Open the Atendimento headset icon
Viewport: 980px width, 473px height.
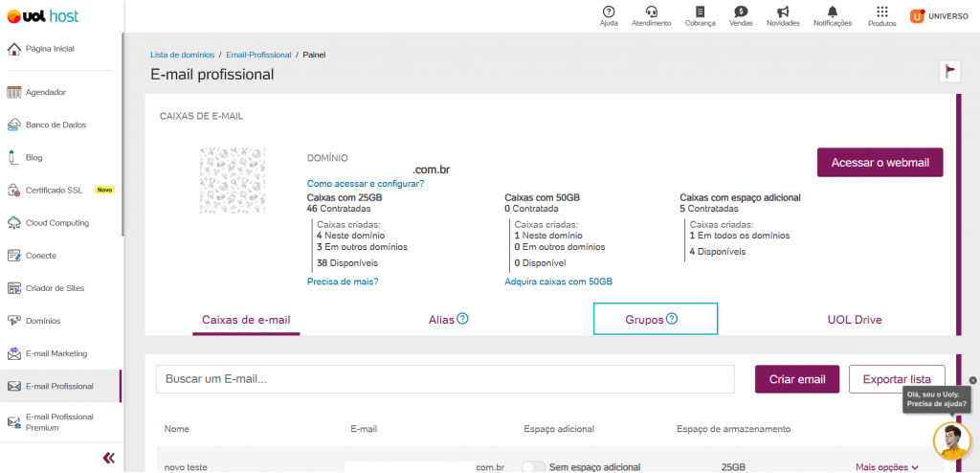pos(651,11)
